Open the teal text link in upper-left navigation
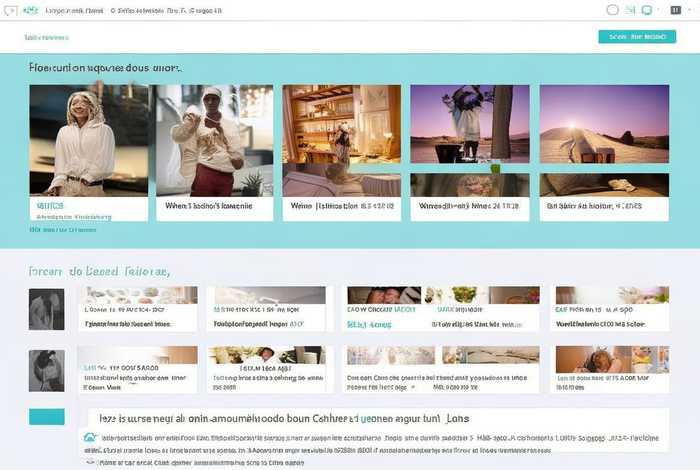700x470 pixels. pos(46,37)
